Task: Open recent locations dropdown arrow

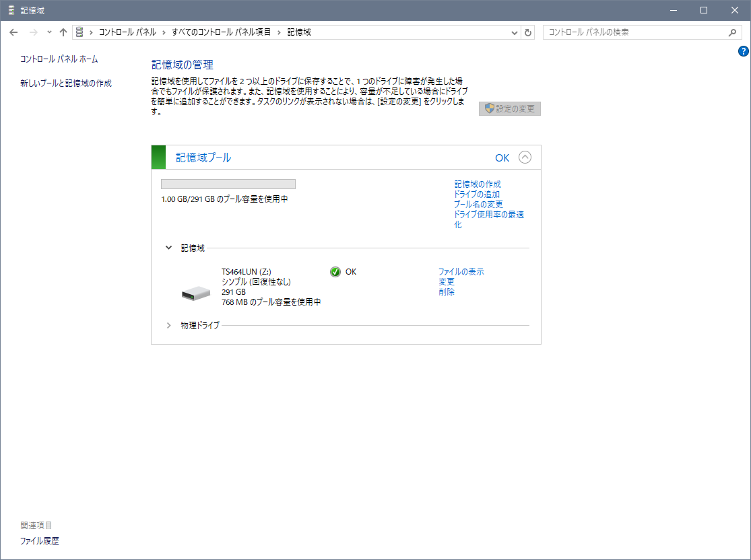Action: [x=49, y=32]
